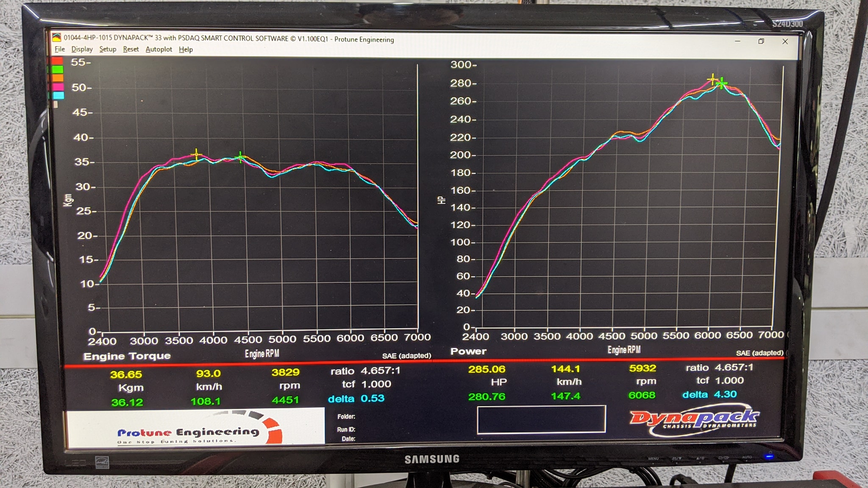
Task: Open the Help menu
Action: 186,50
